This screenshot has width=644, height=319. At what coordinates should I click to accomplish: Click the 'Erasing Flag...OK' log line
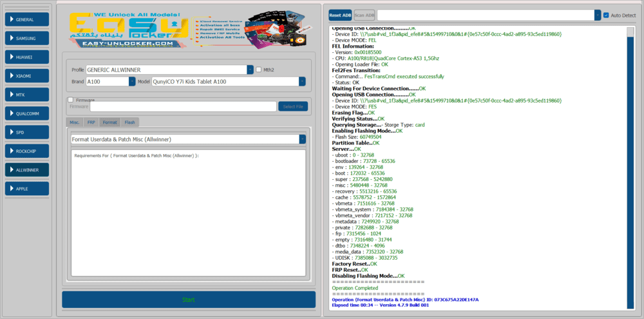353,113
